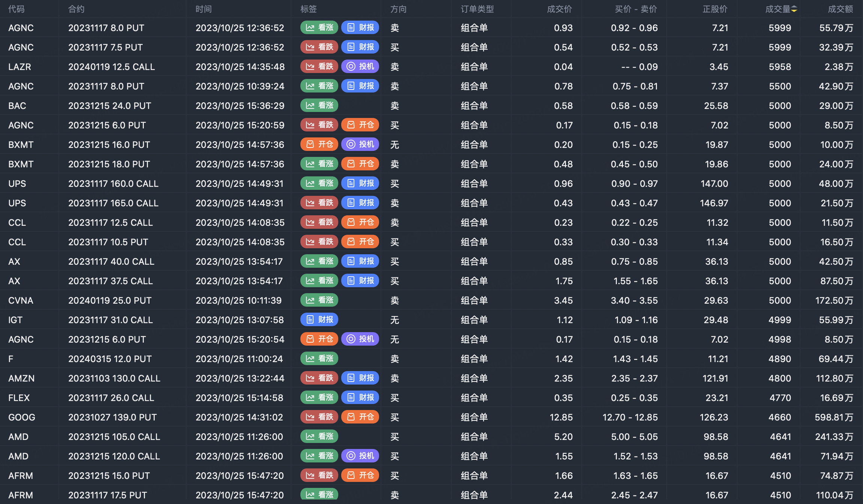Click 财报 tag on IGT 31.0 CALL row
Image resolution: width=863 pixels, height=504 pixels.
[319, 320]
